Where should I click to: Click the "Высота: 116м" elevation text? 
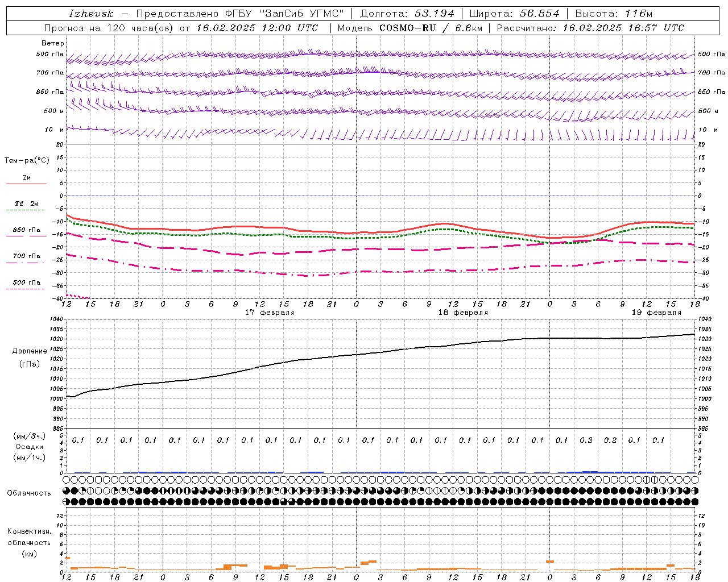614,14
